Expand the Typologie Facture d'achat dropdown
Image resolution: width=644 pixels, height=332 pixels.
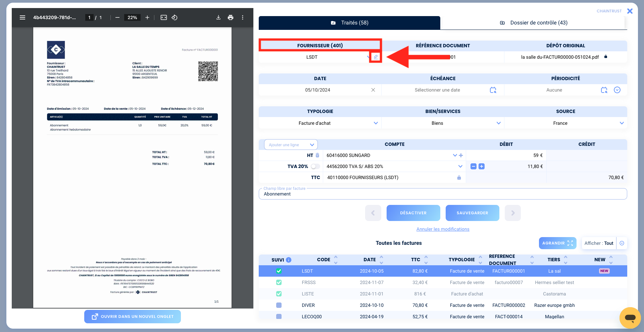[376, 123]
